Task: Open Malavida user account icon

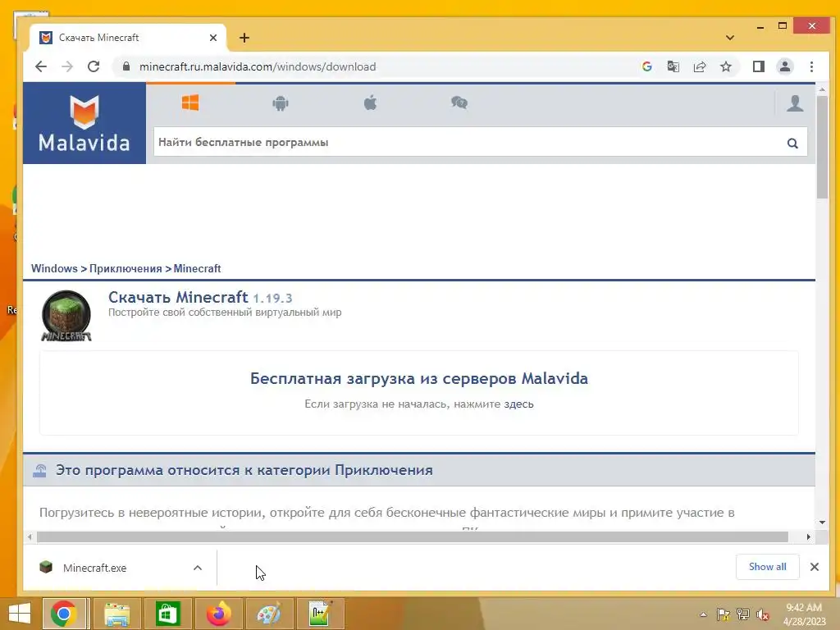Action: tap(795, 103)
